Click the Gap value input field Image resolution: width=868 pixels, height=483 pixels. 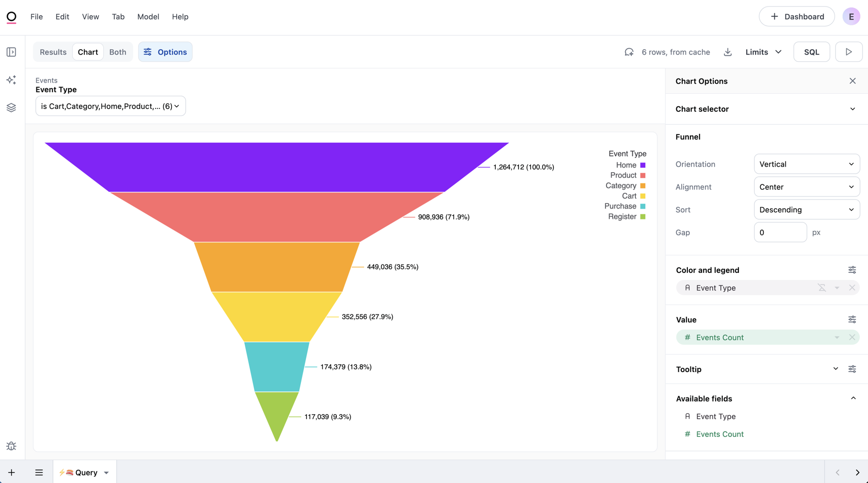tap(780, 232)
